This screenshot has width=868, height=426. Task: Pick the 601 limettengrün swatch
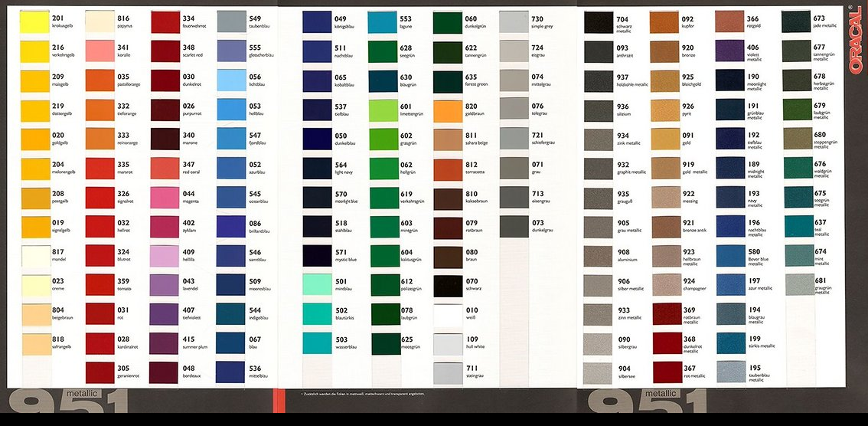tap(383, 110)
